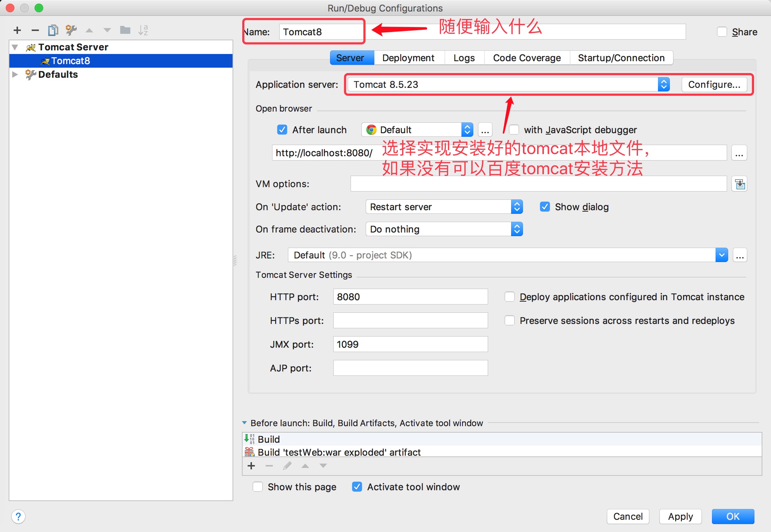Browse JRE with ellipsis button
The height and width of the screenshot is (532, 771).
pos(740,255)
